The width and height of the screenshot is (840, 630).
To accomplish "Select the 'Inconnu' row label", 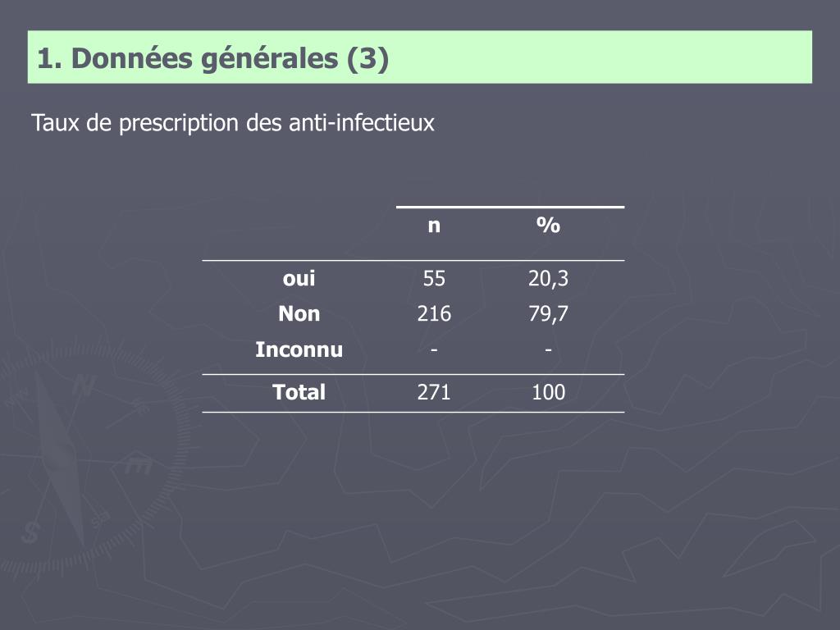I will click(x=299, y=349).
